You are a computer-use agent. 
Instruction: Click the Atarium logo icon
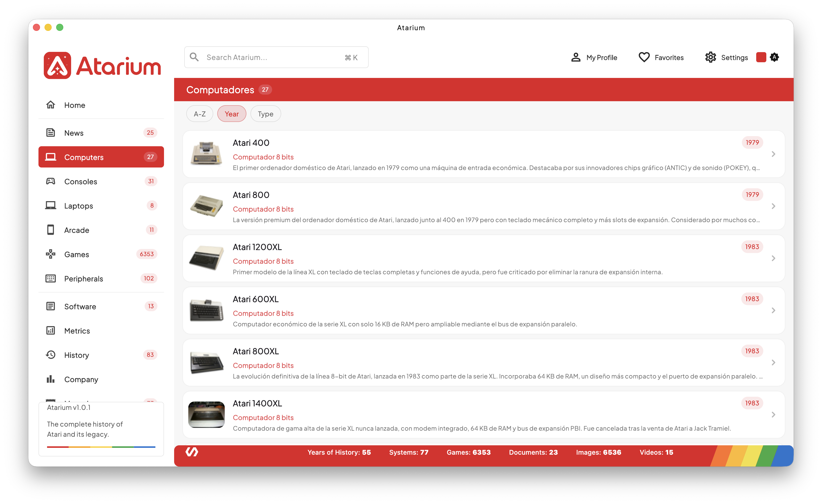(57, 65)
